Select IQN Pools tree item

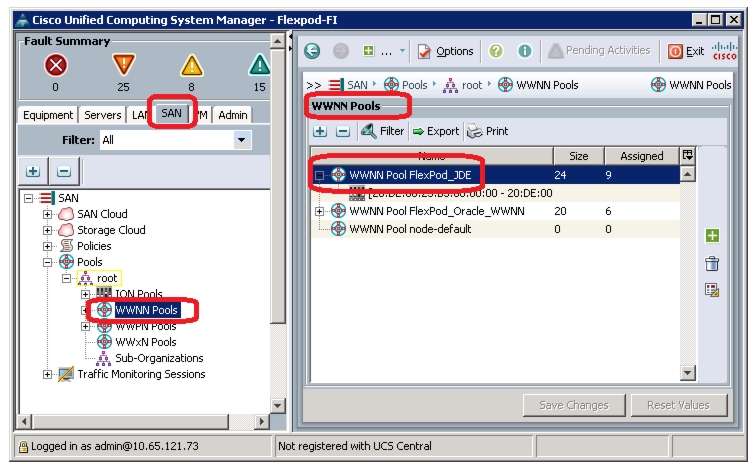[139, 293]
